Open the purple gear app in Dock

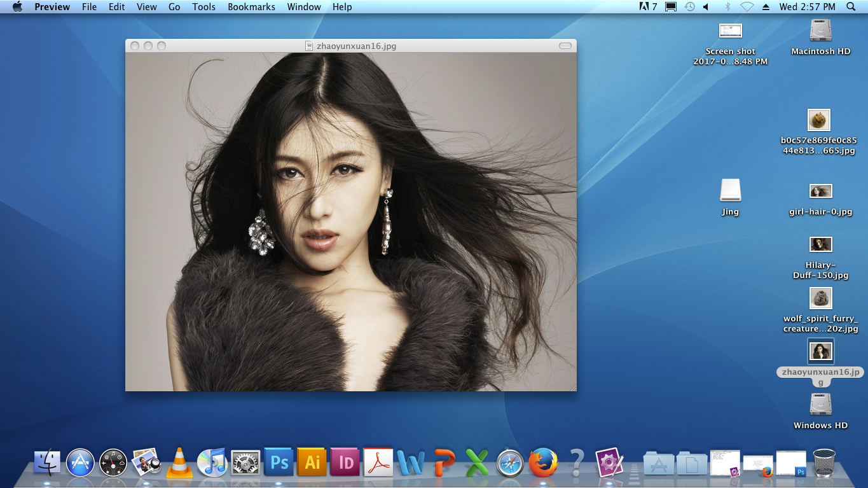(x=609, y=463)
